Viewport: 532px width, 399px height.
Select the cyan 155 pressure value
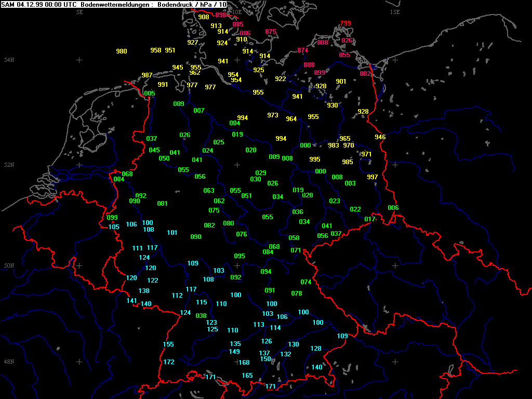pos(168,344)
